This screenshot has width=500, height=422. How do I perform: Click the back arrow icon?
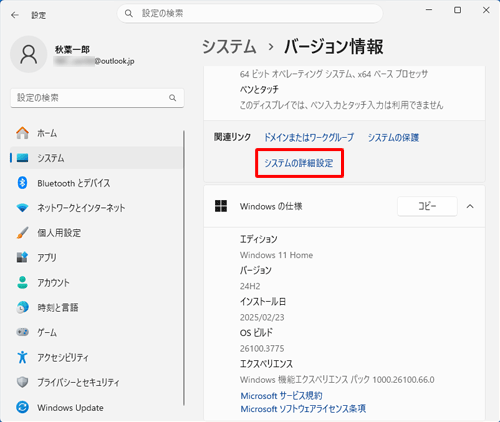(15, 15)
